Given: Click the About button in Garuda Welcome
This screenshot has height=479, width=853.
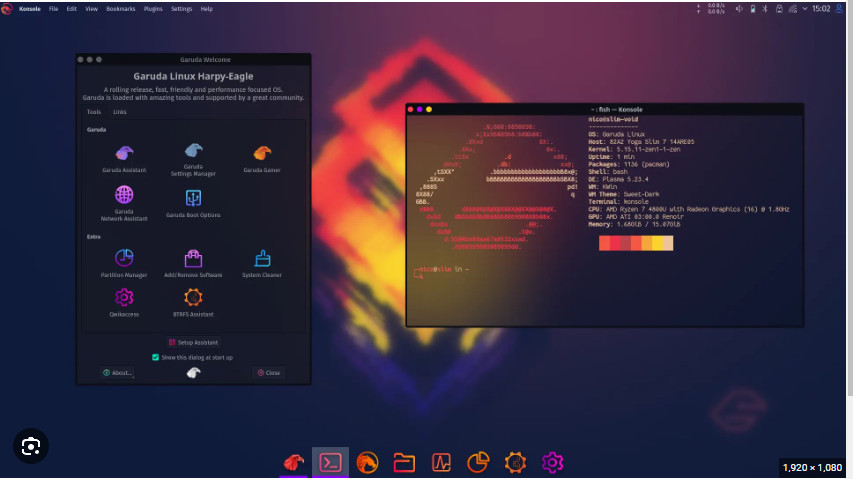Looking at the screenshot, I should coord(118,372).
